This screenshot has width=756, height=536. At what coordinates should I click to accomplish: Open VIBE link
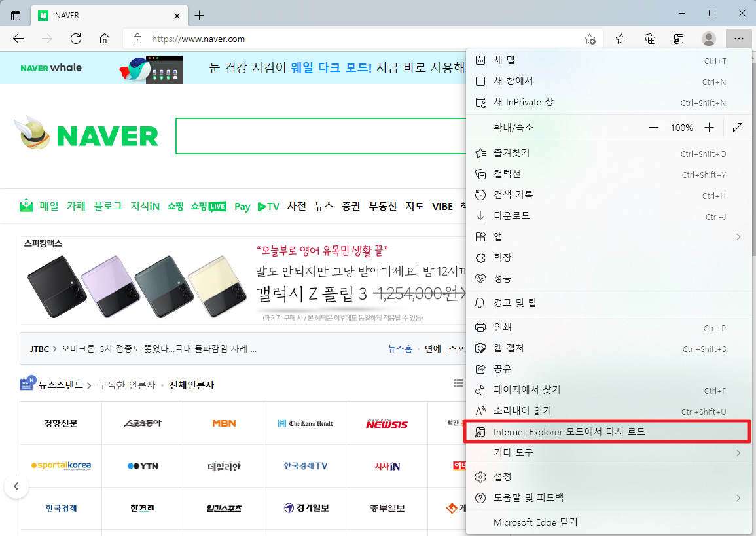tap(442, 207)
